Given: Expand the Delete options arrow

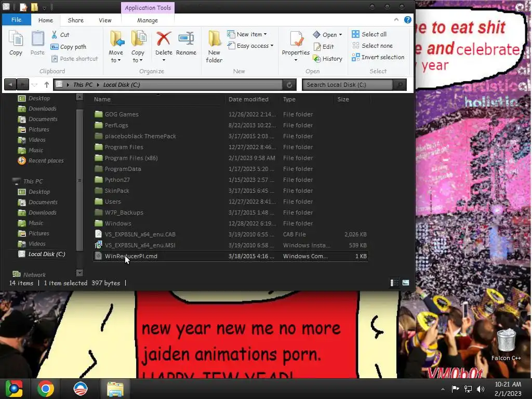Looking at the screenshot, I should coord(164,60).
